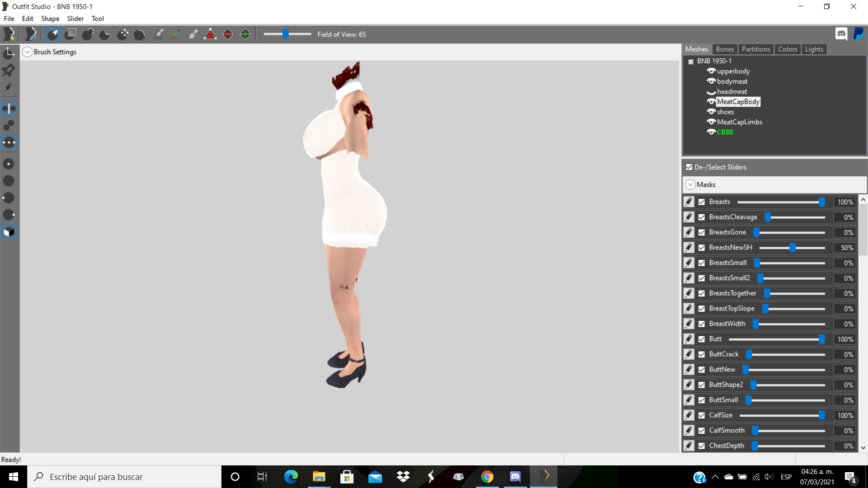This screenshot has width=868, height=488.
Task: Click the edit pencil for Breasts slider
Action: pyautogui.click(x=689, y=202)
